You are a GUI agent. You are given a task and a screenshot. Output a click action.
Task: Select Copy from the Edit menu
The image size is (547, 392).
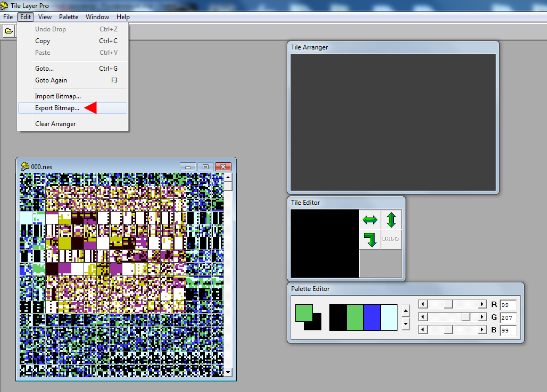(x=43, y=41)
